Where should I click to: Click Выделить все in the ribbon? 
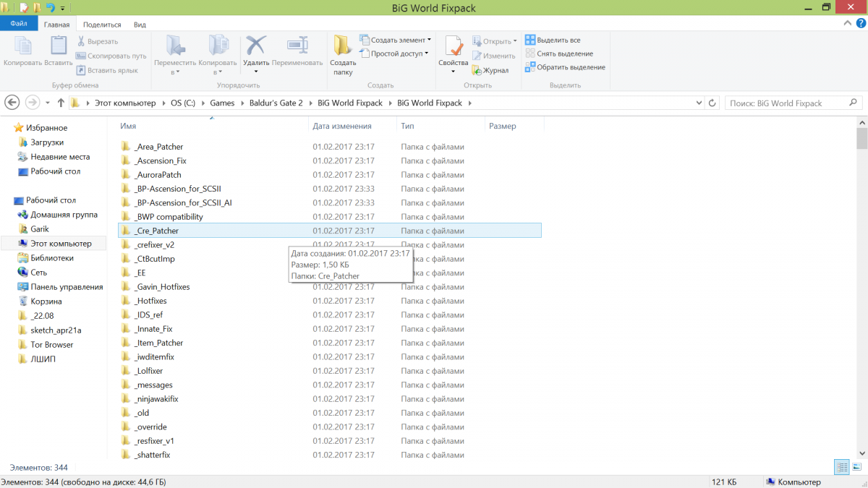click(553, 40)
